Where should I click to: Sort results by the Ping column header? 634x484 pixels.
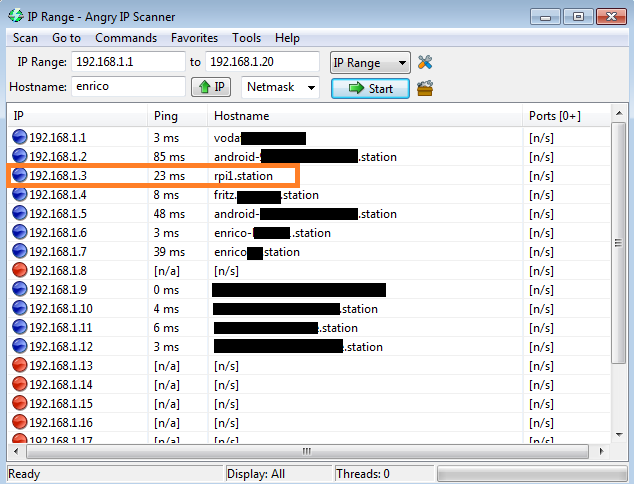pos(178,116)
